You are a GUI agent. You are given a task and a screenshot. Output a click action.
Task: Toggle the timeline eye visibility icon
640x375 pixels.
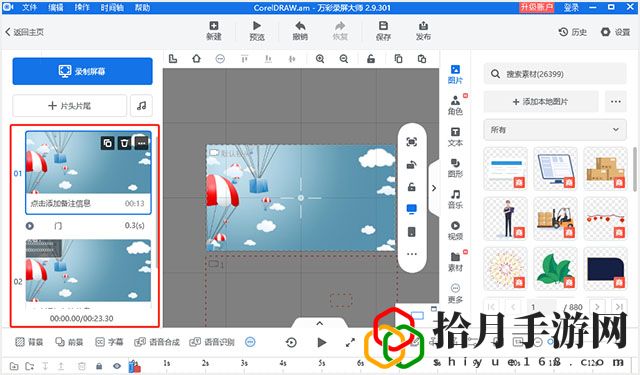[x=117, y=366]
